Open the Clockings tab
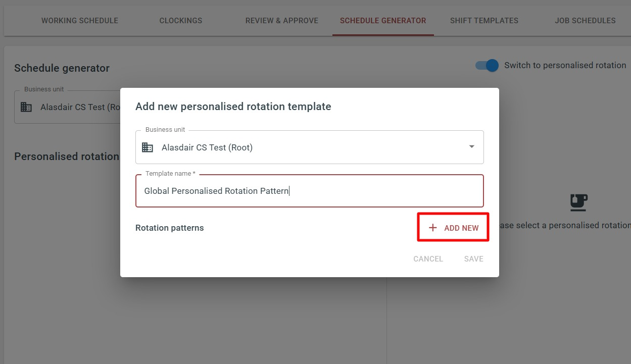Screen dimensions: 631x364 (x=181, y=21)
